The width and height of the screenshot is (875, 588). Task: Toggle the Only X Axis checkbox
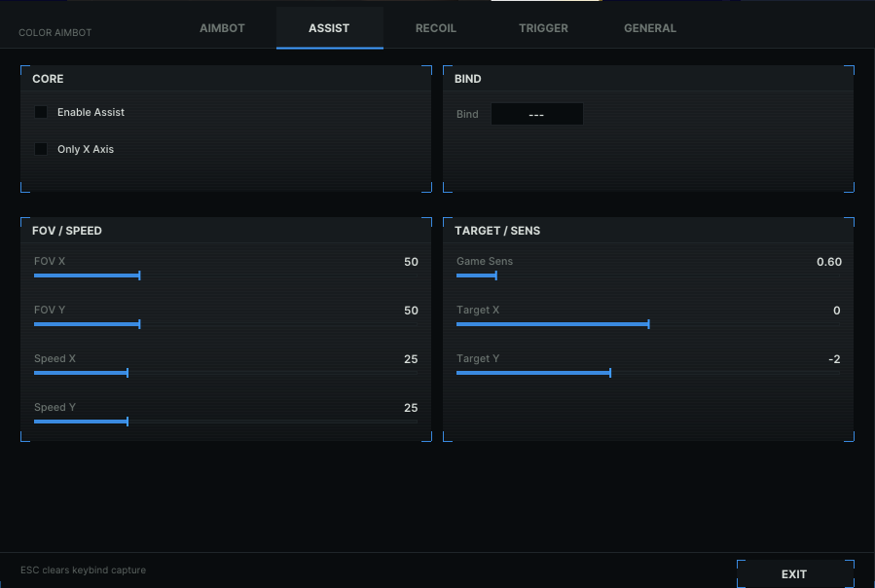tap(41, 149)
